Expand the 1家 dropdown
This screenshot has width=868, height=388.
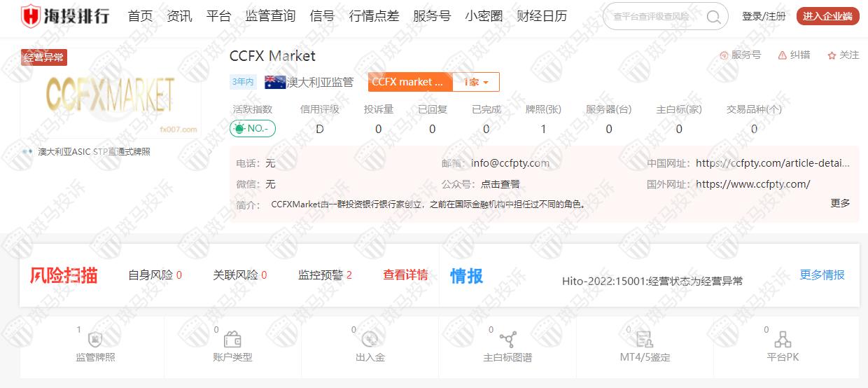click(476, 82)
